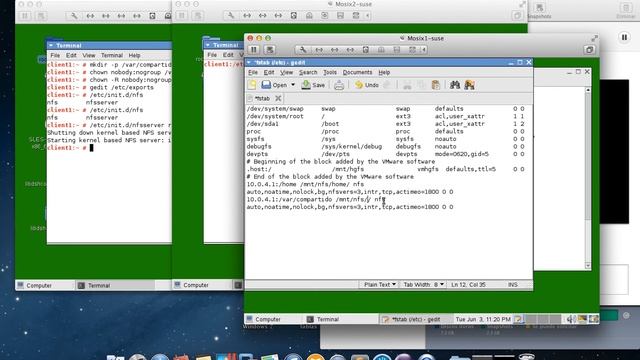Click the /dev/system/swap line in fstab

coord(385,109)
